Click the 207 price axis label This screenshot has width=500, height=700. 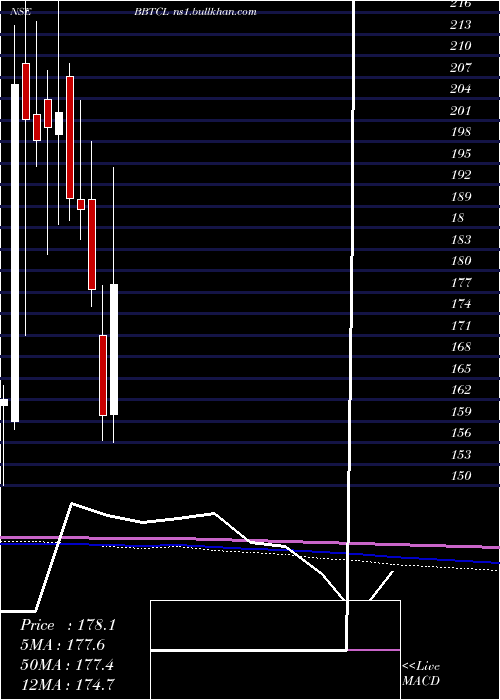[461, 68]
